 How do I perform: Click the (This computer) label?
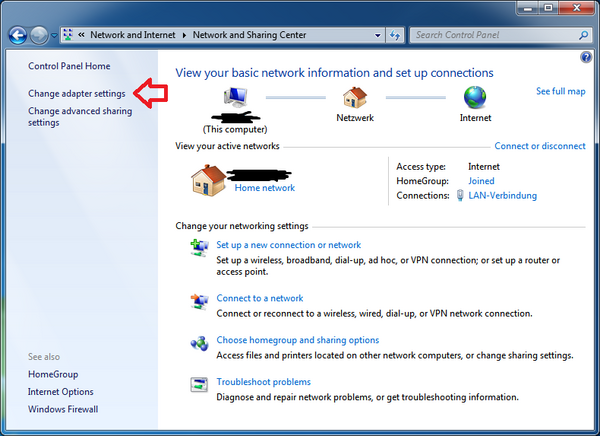[235, 129]
